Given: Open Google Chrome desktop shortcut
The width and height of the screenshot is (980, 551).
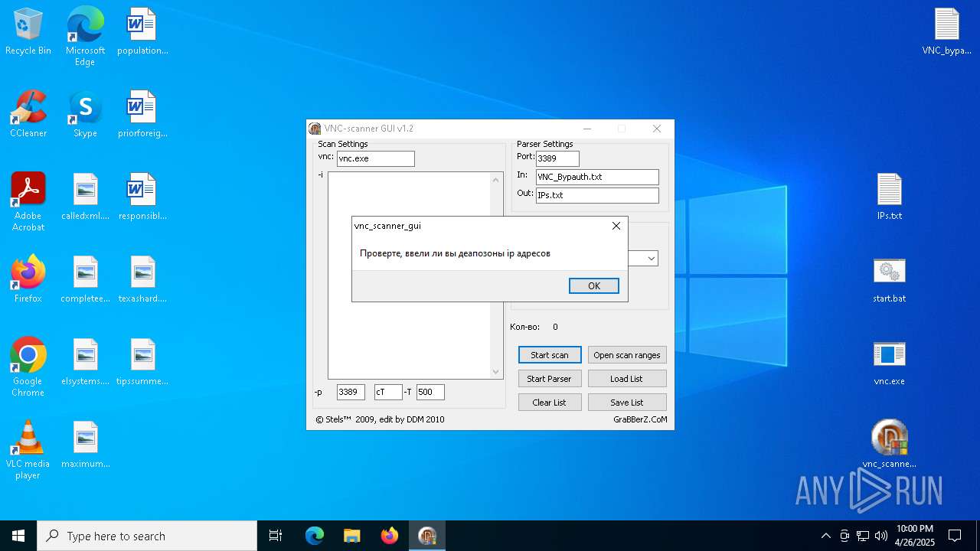Looking at the screenshot, I should click(x=28, y=368).
